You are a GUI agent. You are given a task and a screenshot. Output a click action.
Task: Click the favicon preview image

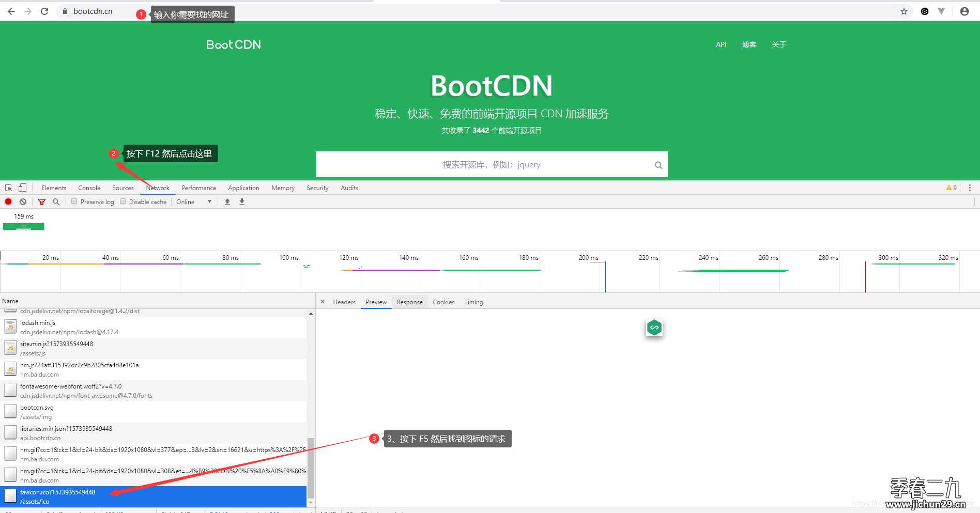coord(654,328)
